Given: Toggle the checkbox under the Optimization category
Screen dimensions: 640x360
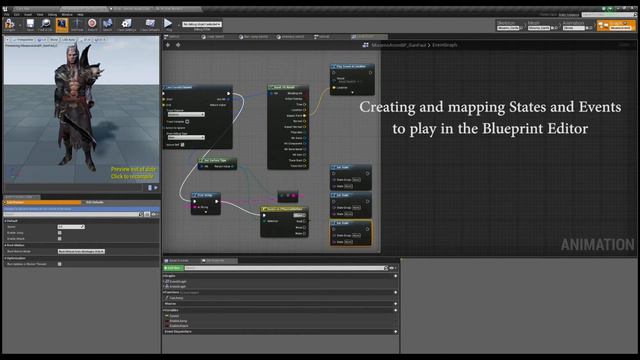Looking at the screenshot, I should (x=60, y=264).
